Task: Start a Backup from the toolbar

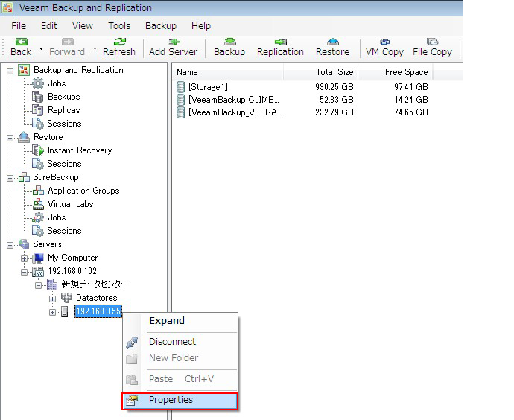Action: [229, 42]
